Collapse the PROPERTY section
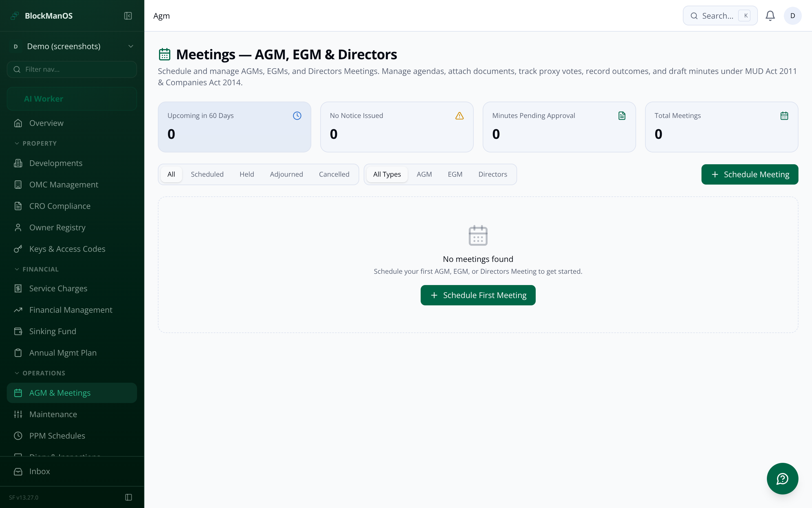This screenshot has width=812, height=508. (x=36, y=143)
